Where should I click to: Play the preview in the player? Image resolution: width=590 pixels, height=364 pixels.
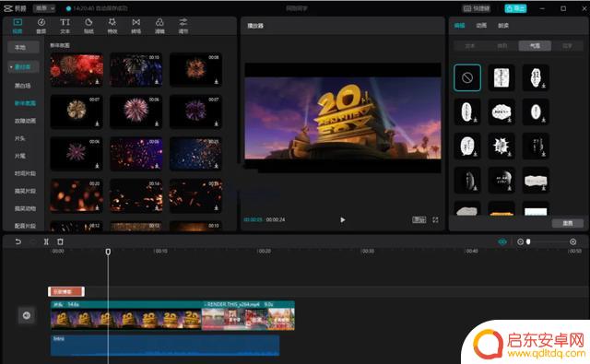click(342, 219)
